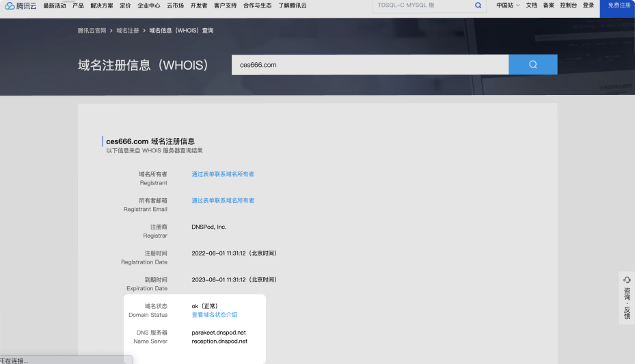Viewport: 635px width, 364px height.
Task: Open the 云市场 menu item
Action: (176, 5)
